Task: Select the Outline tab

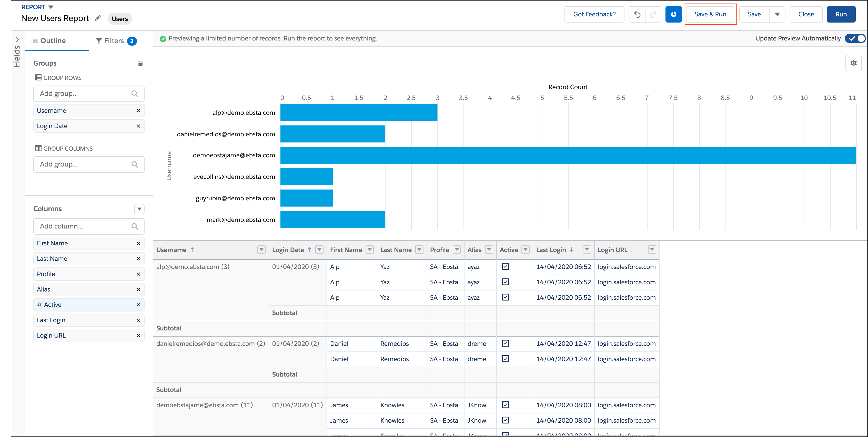Action: [49, 41]
